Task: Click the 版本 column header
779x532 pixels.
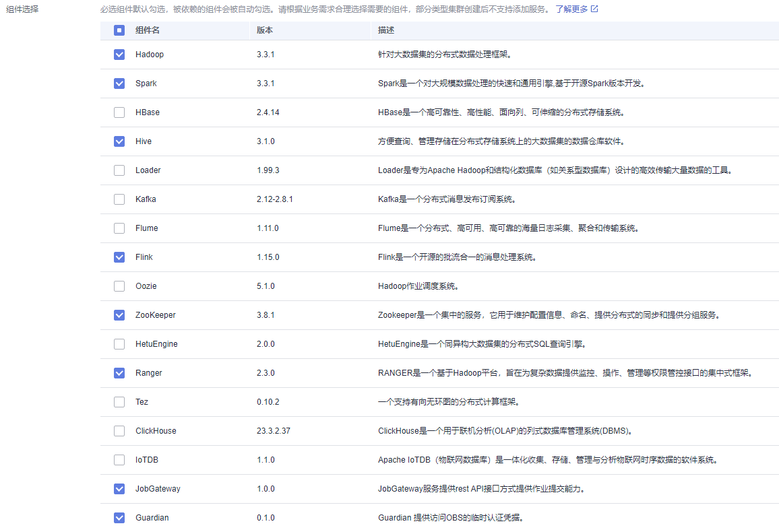Action: 265,30
